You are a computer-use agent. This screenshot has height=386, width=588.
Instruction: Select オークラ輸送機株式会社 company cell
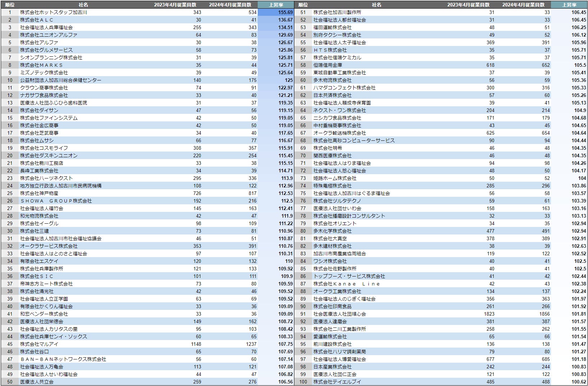click(x=340, y=133)
